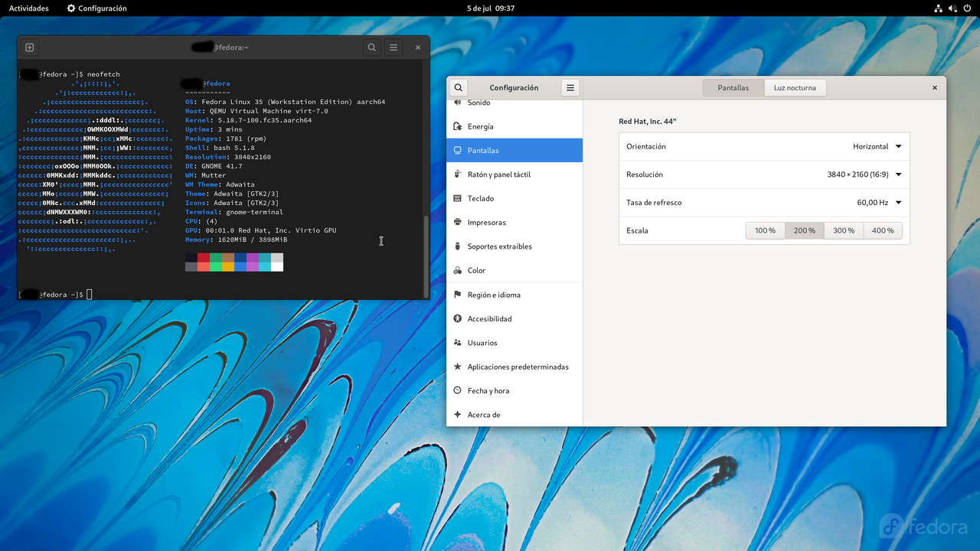Click the volume icon in top bar
This screenshot has height=551, width=980.
tap(952, 8)
